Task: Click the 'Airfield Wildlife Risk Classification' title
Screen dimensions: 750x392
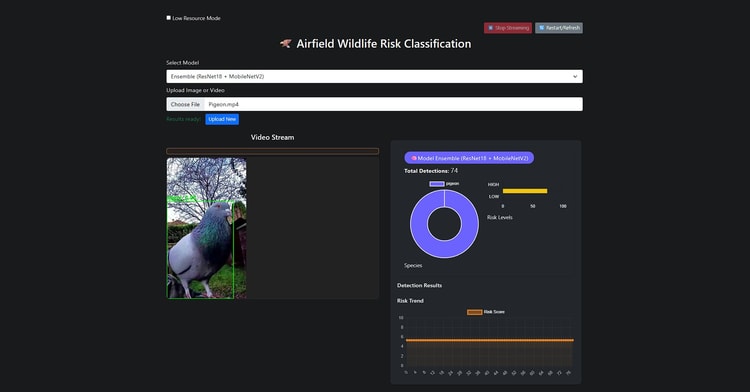Action: (x=384, y=44)
